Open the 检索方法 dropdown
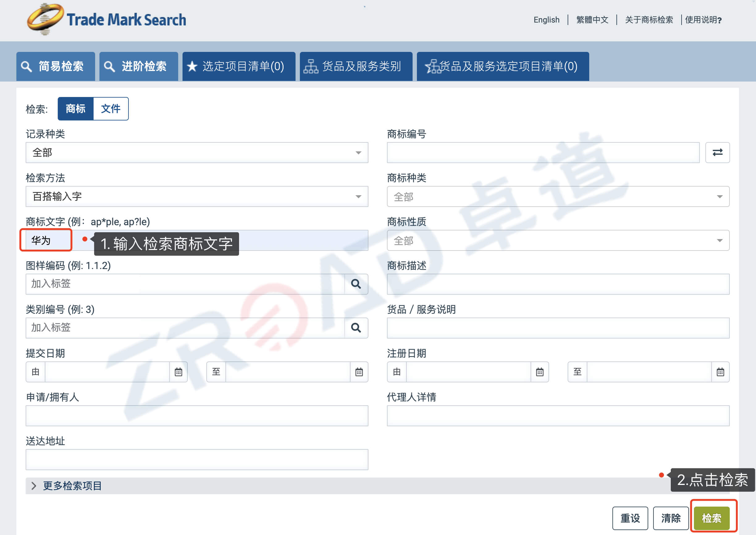The width and height of the screenshot is (756, 535). coord(359,196)
